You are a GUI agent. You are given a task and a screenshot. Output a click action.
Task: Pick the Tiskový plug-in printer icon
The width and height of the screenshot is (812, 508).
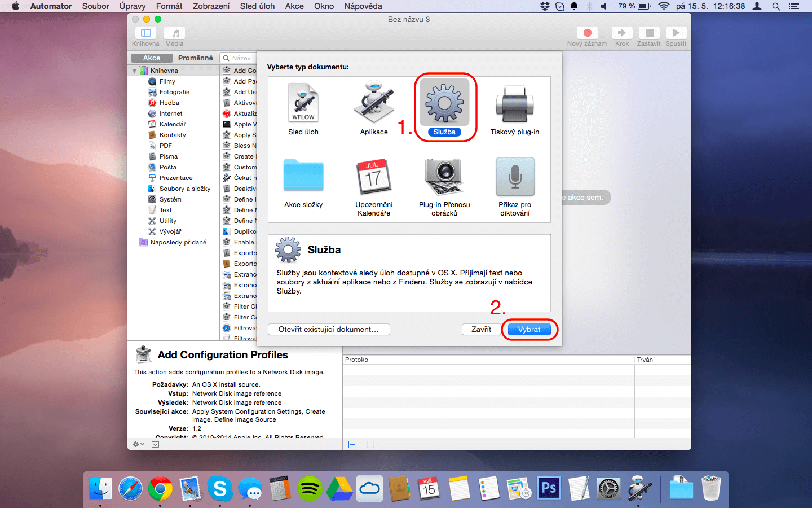pyautogui.click(x=514, y=103)
